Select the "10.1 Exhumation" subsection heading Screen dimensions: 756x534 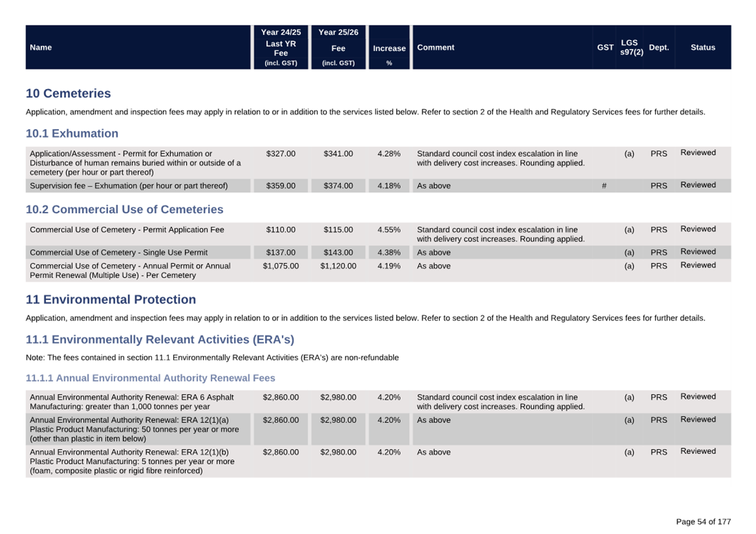72,133
